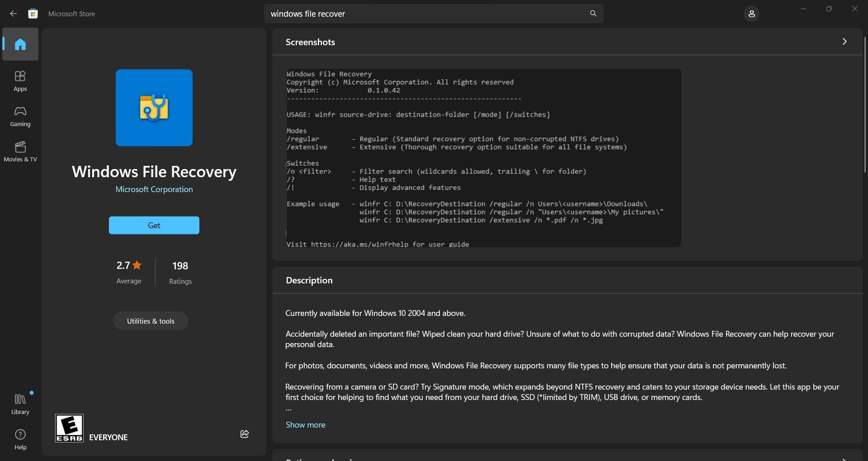This screenshot has width=868, height=461.
Task: Restore down the Microsoft Store window
Action: 829,9
